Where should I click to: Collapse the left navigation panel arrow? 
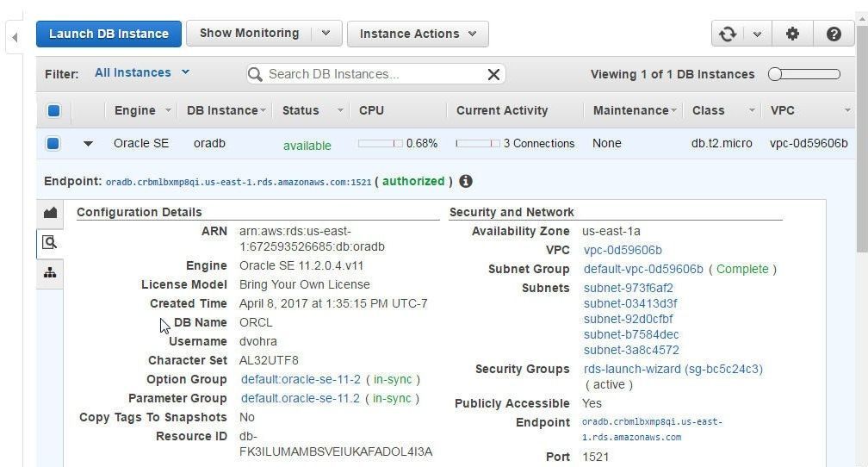point(15,37)
